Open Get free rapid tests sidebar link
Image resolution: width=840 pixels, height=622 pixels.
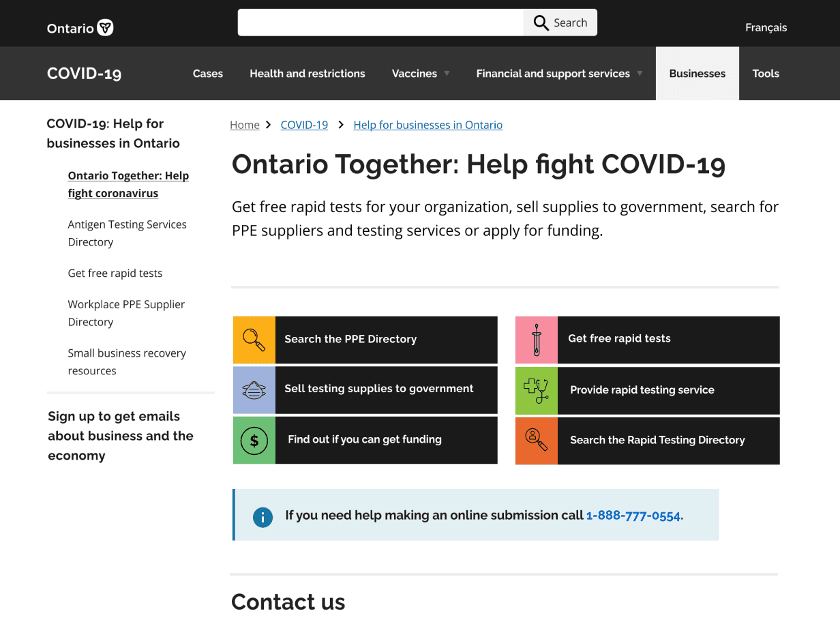(115, 273)
